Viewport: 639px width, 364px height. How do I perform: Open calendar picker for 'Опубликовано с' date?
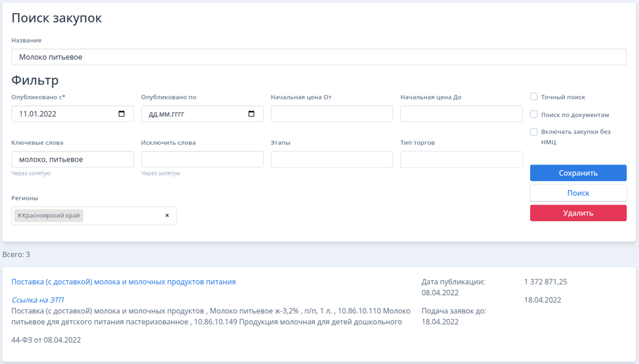pos(121,114)
